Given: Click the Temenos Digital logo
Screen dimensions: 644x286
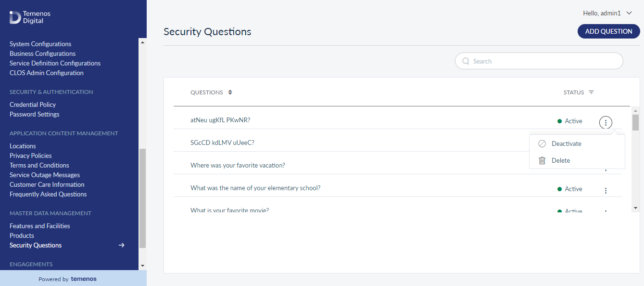Looking at the screenshot, I should 30,17.
